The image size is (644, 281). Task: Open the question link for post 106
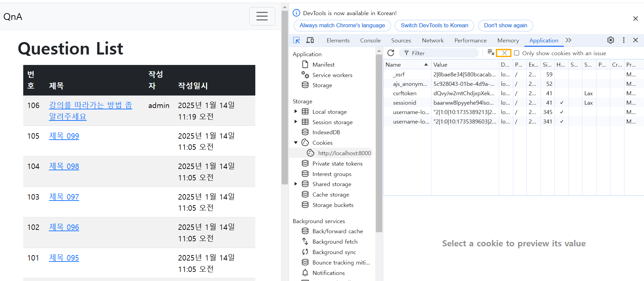click(90, 111)
